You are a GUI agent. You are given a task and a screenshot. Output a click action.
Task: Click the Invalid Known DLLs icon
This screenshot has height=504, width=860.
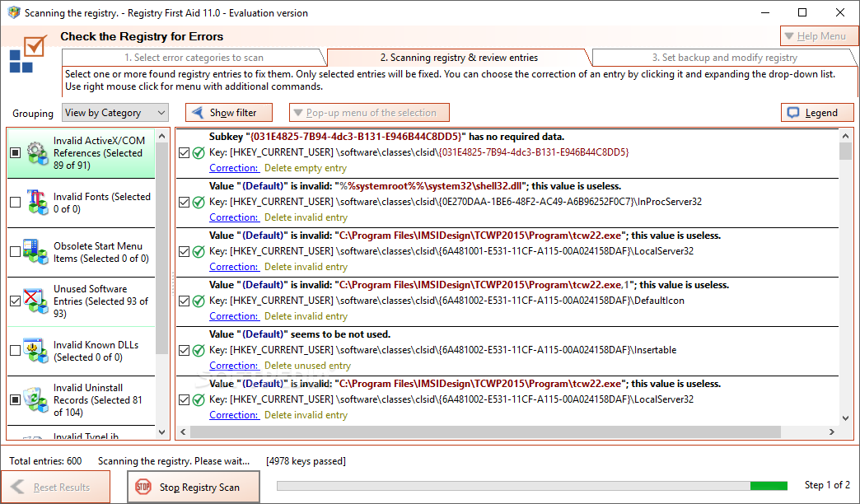[x=35, y=351]
